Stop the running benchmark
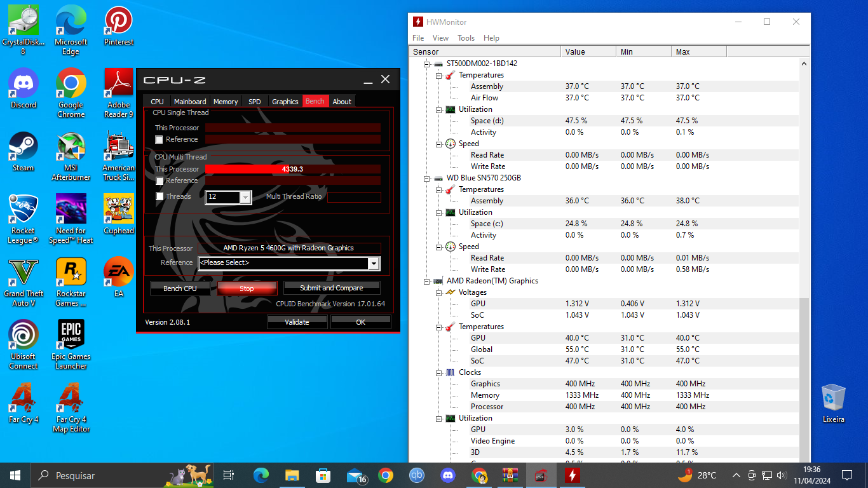868x488 pixels. pyautogui.click(x=247, y=288)
